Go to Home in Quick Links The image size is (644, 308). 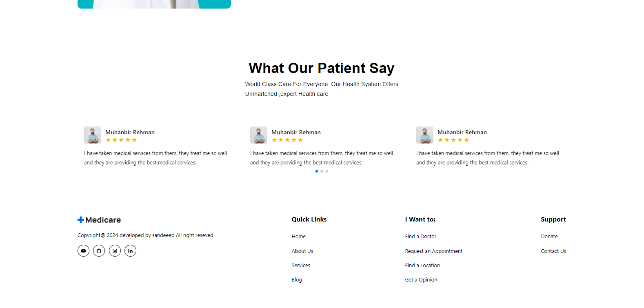coord(299,237)
